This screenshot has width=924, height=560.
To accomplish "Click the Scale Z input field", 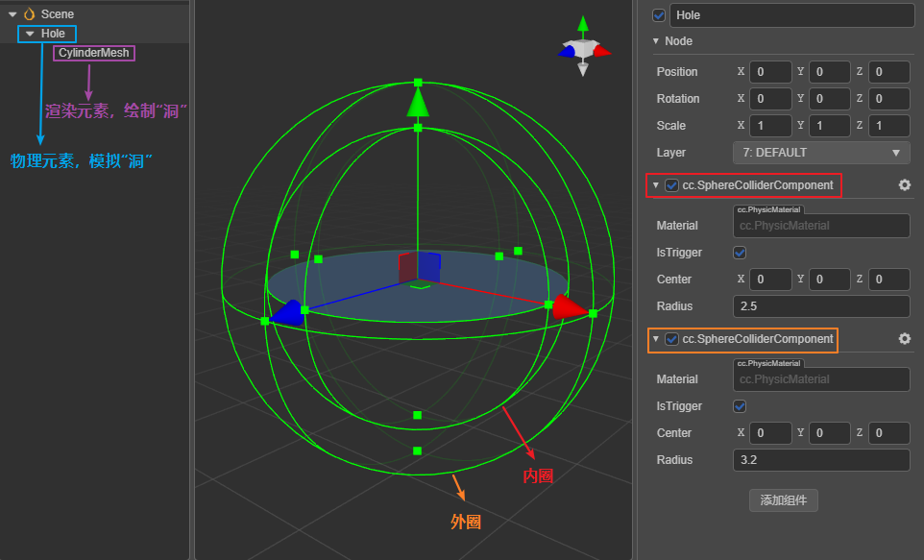I will coord(889,126).
